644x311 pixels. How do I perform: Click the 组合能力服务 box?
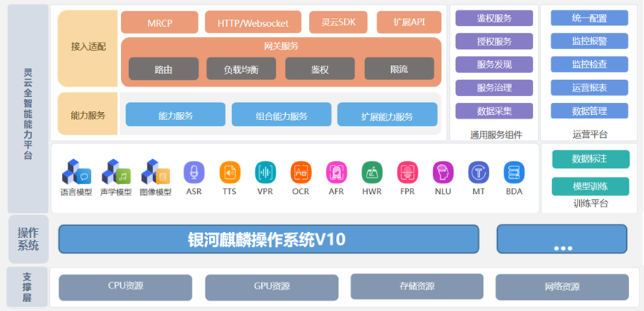(x=281, y=114)
